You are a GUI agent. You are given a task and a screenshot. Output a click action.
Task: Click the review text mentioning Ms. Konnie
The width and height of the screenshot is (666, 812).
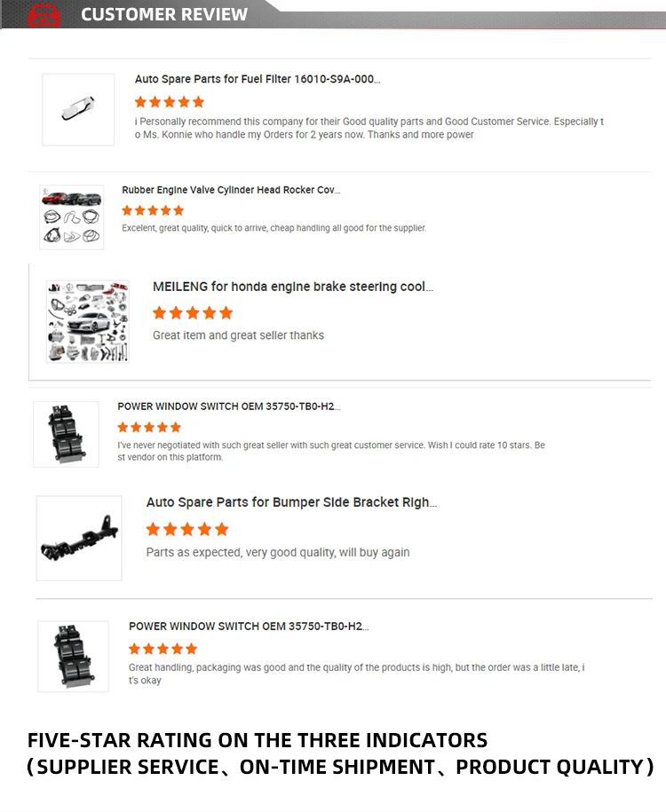tap(369, 128)
